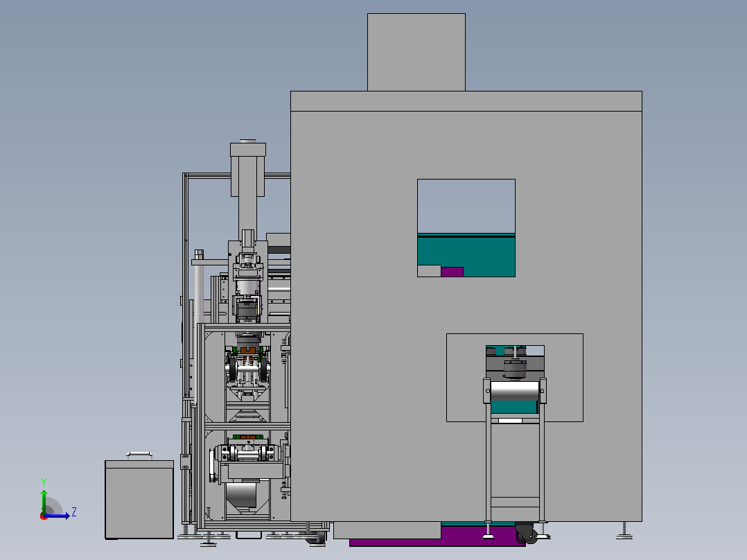Click the red origin point of the triad
Image resolution: width=747 pixels, height=560 pixels.
tap(44, 516)
